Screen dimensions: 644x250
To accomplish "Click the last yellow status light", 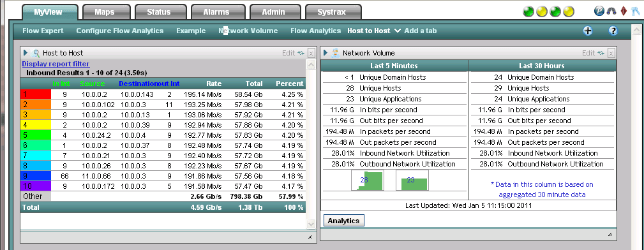I will tap(569, 11).
